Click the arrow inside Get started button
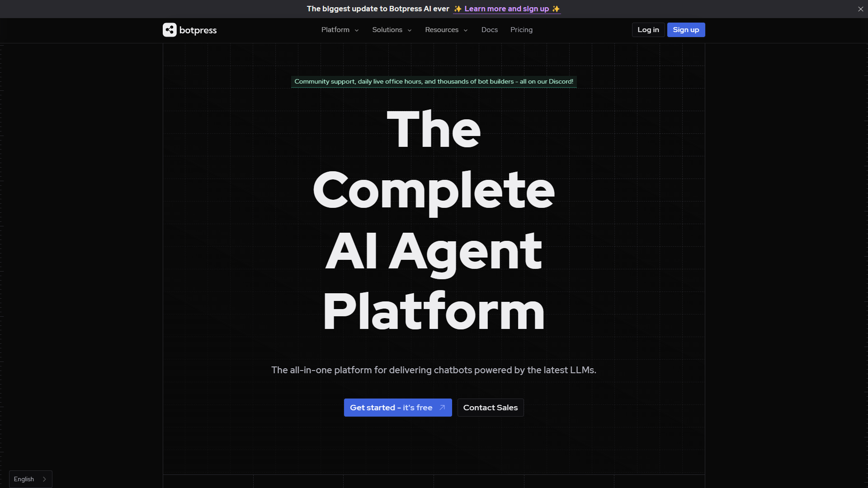The width and height of the screenshot is (868, 488). pos(442,408)
